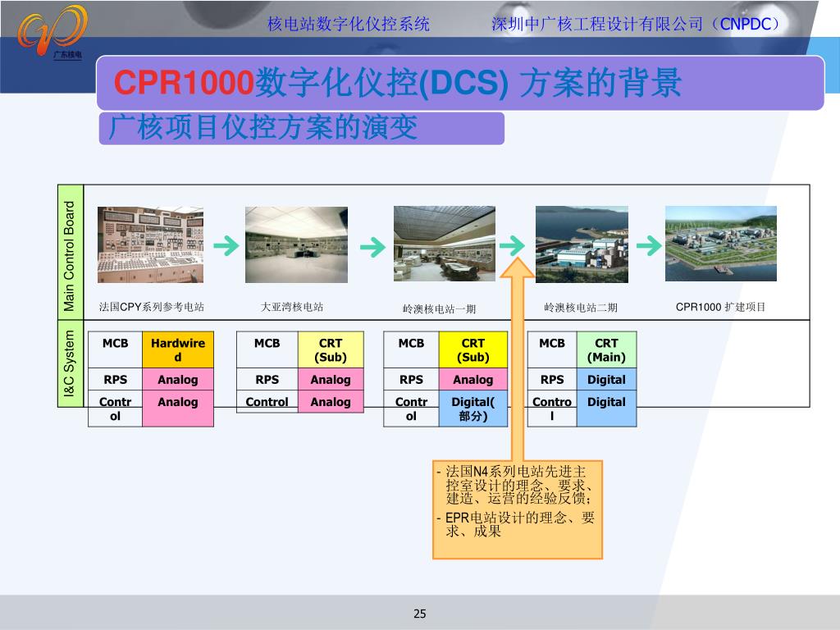Click the 广东核电 logo in the header
This screenshot has width=840, height=630.
[x=52, y=31]
